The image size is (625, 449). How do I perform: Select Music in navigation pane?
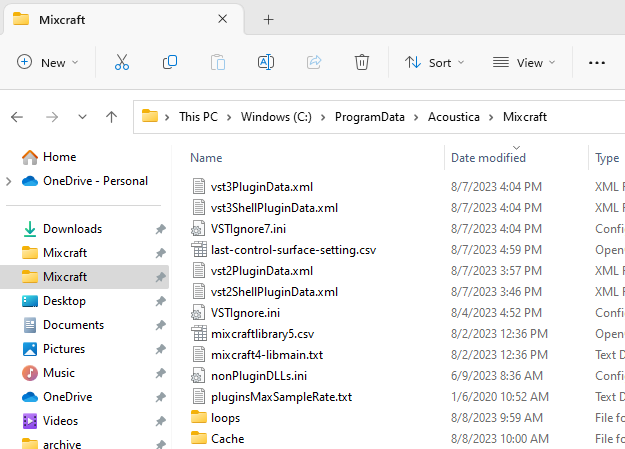[x=59, y=373]
